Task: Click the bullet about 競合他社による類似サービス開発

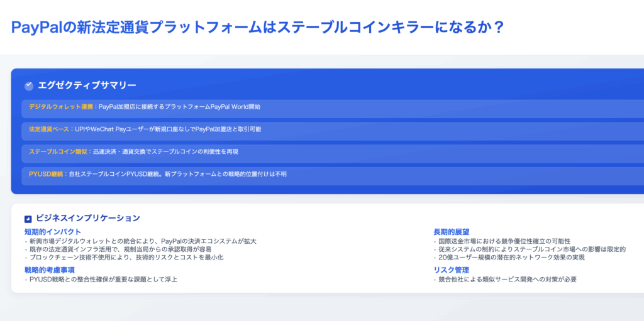Action: [x=505, y=280]
